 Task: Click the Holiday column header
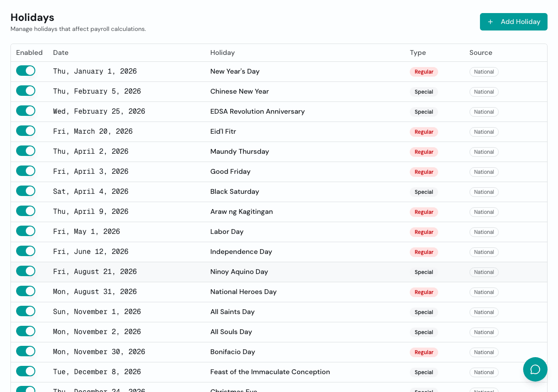pyautogui.click(x=222, y=53)
